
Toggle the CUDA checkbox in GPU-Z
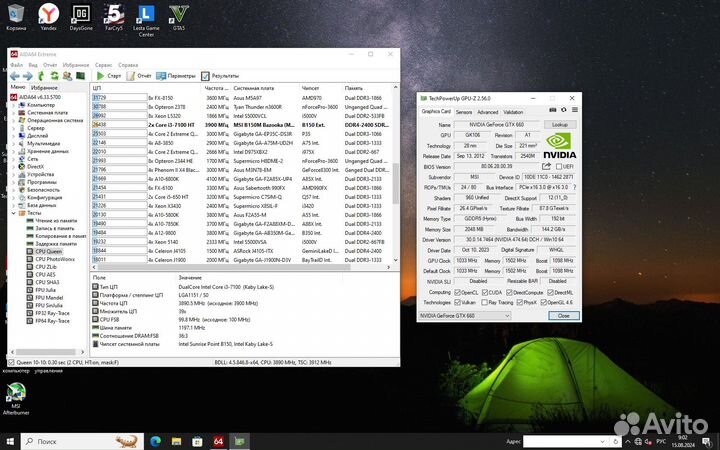pyautogui.click(x=484, y=292)
